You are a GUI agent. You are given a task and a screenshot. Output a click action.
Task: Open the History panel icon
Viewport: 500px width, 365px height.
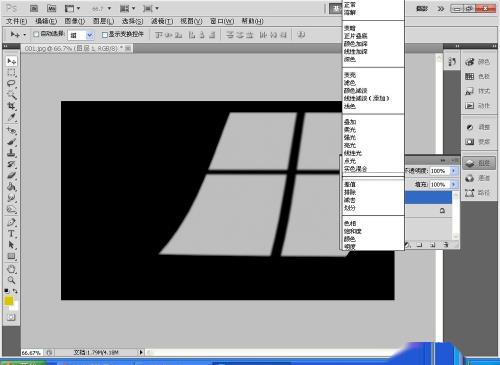pos(452,62)
